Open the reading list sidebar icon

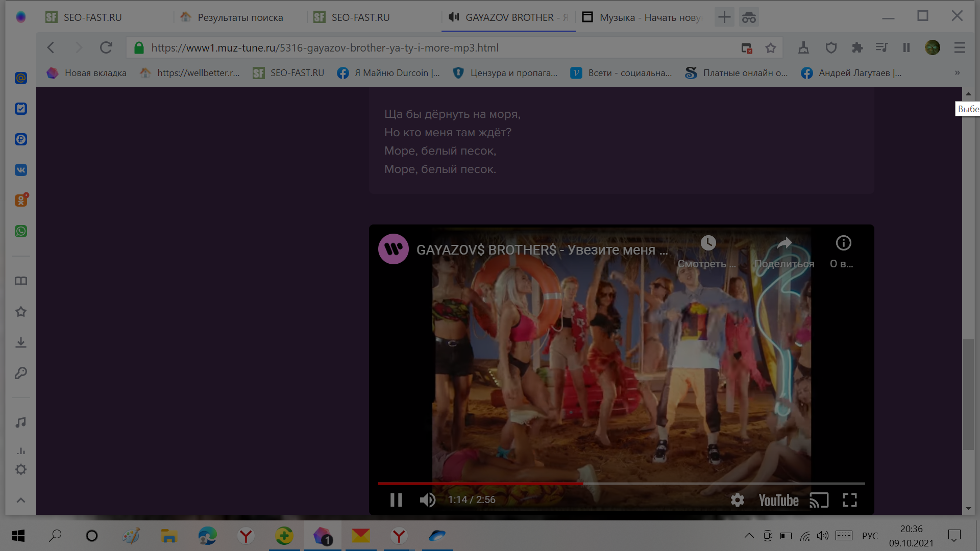21,281
